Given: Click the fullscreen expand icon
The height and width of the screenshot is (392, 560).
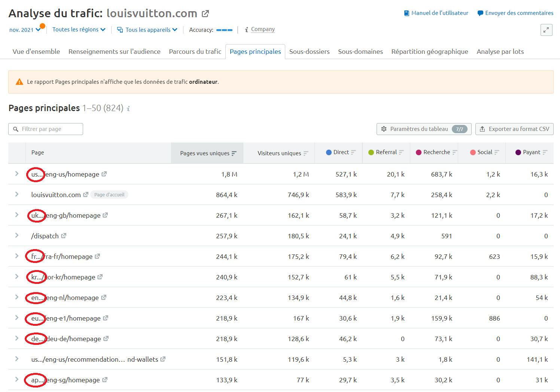Looking at the screenshot, I should pos(547,30).
